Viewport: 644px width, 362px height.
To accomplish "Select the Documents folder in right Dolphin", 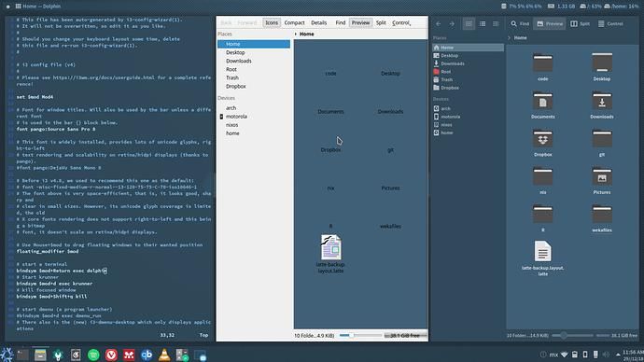I will pyautogui.click(x=542, y=104).
